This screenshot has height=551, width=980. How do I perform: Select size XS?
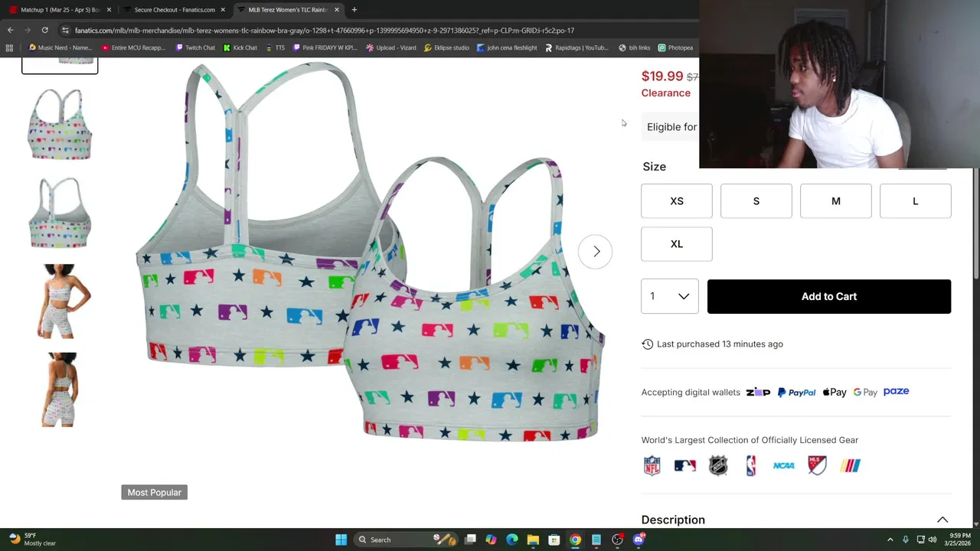677,201
